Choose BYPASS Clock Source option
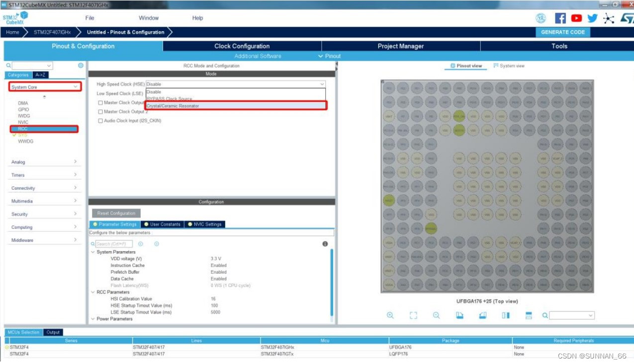The width and height of the screenshot is (634, 364). coord(236,99)
